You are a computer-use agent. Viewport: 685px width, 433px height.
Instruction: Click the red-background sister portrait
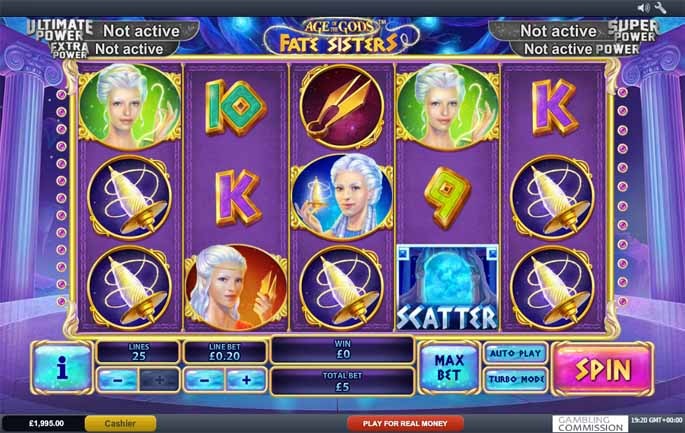(236, 287)
